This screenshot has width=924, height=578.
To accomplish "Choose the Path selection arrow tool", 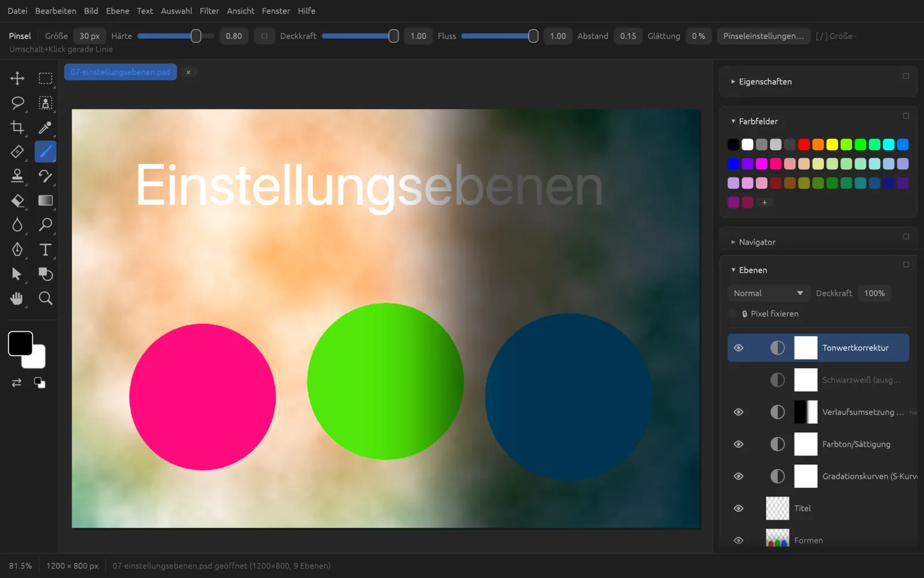I will click(x=17, y=274).
